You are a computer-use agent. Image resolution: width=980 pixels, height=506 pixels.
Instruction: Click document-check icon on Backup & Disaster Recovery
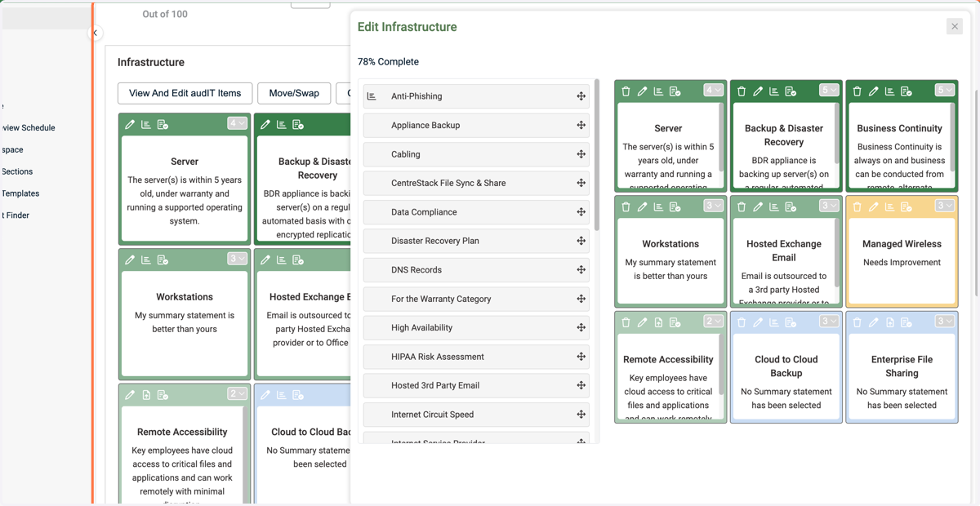(791, 91)
